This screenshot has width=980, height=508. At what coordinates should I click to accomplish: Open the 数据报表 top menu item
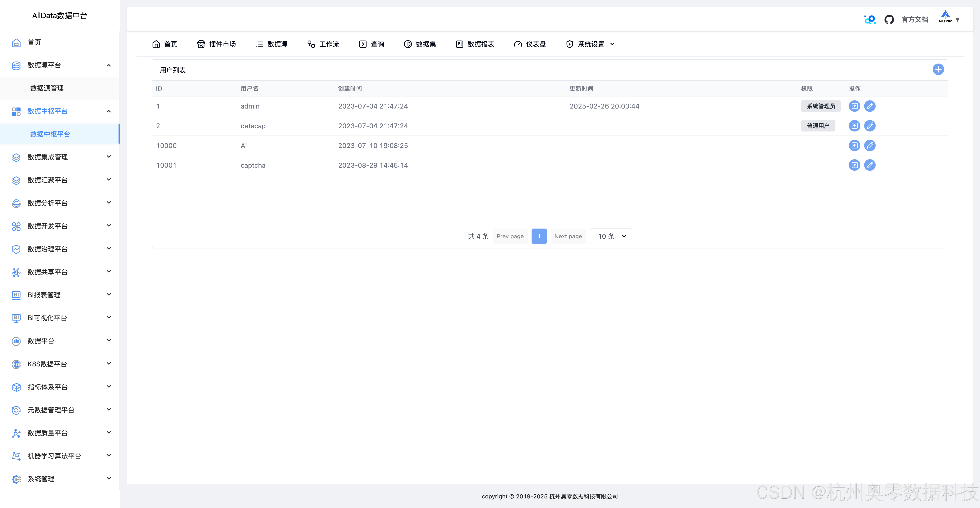pyautogui.click(x=475, y=44)
